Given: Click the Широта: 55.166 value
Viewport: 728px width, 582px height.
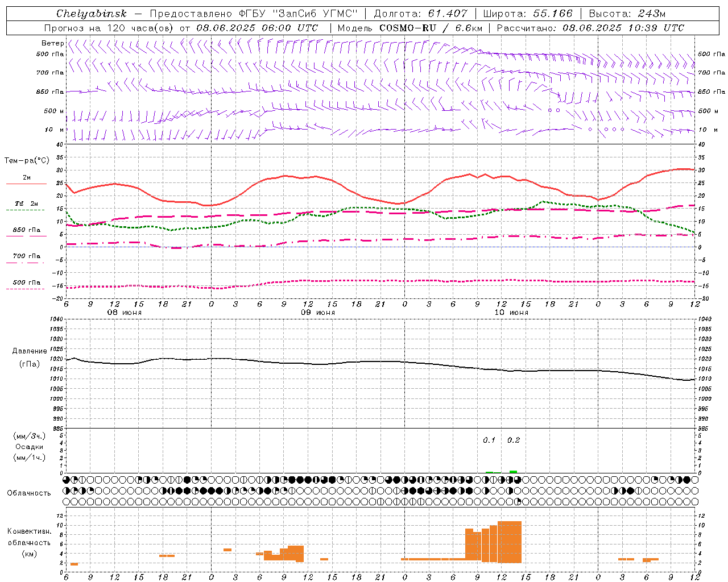Looking at the screenshot, I should 527,14.
